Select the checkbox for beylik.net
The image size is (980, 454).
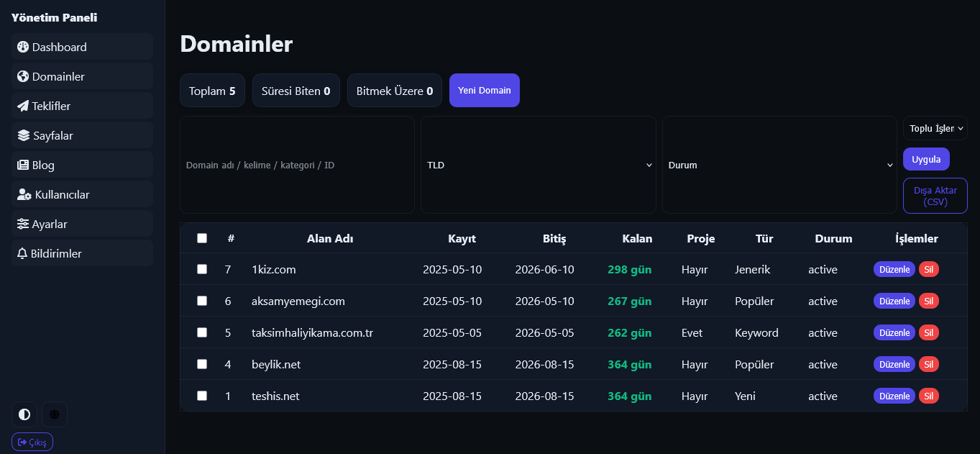click(x=202, y=364)
